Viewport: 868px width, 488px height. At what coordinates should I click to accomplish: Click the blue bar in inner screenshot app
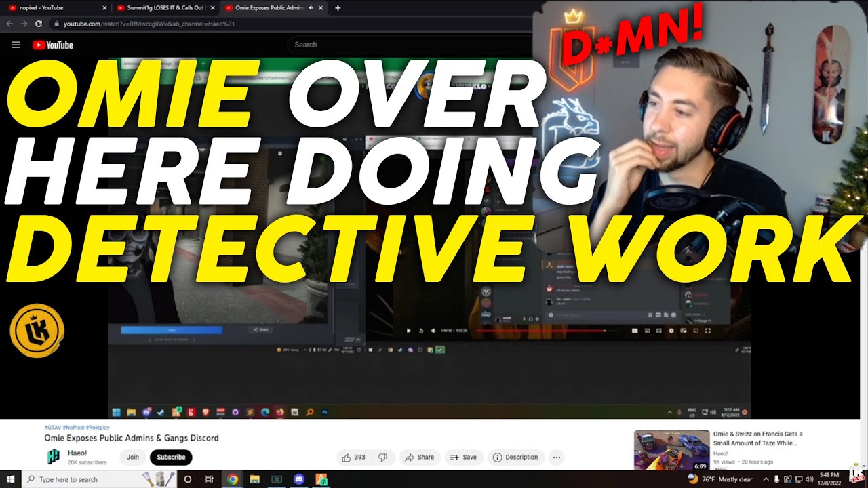click(172, 329)
